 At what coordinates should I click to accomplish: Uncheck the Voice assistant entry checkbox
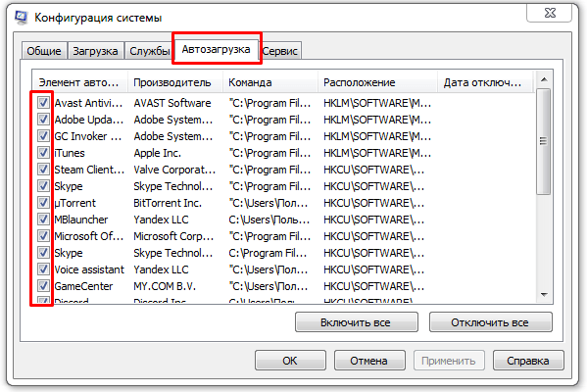pos(43,269)
